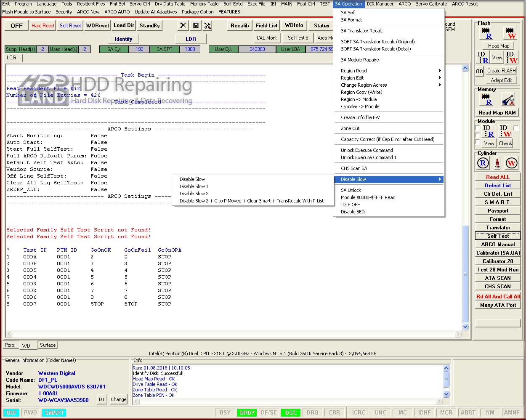Switch to the Ports tab

coord(10,345)
